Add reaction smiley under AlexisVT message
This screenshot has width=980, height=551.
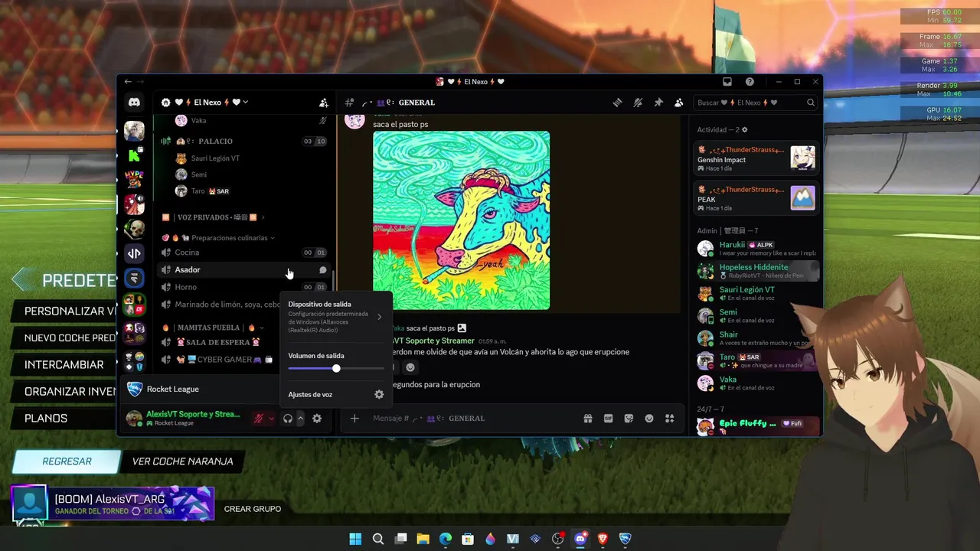click(x=410, y=367)
